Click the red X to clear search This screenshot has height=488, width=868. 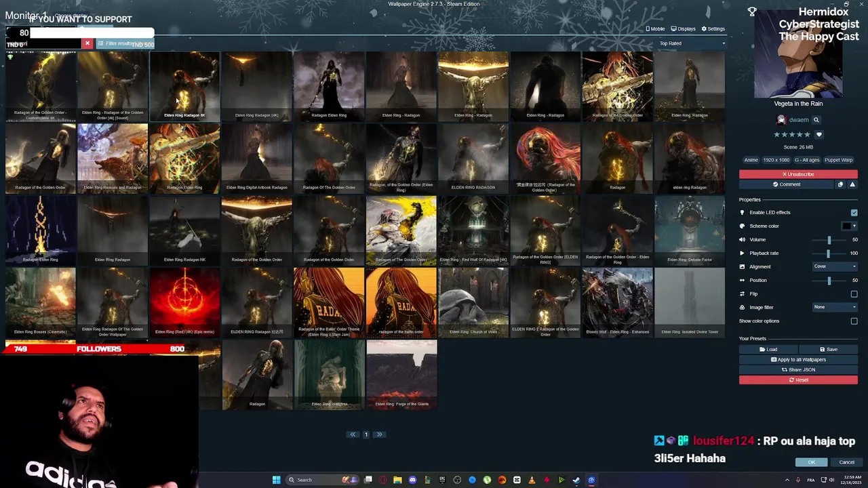coord(87,43)
